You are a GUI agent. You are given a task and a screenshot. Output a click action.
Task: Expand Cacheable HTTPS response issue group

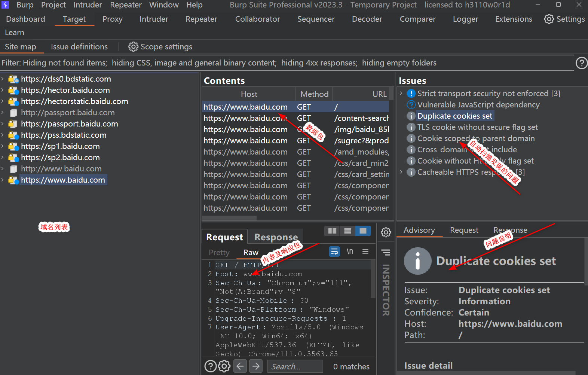[x=401, y=172]
